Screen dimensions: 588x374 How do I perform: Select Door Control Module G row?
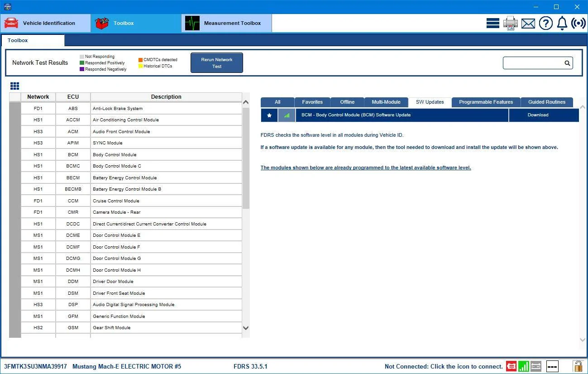[x=131, y=259]
